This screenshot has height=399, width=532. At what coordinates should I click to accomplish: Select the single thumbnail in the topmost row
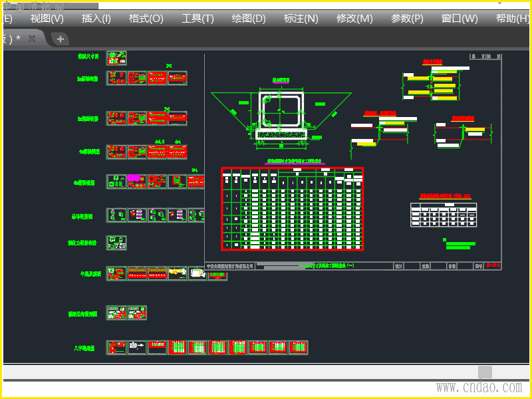click(116, 57)
